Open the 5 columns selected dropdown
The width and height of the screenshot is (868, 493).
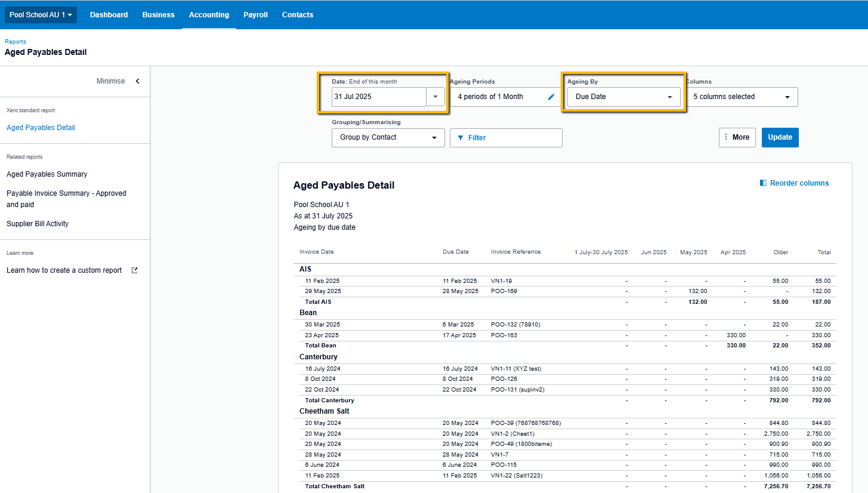pyautogui.click(x=742, y=97)
